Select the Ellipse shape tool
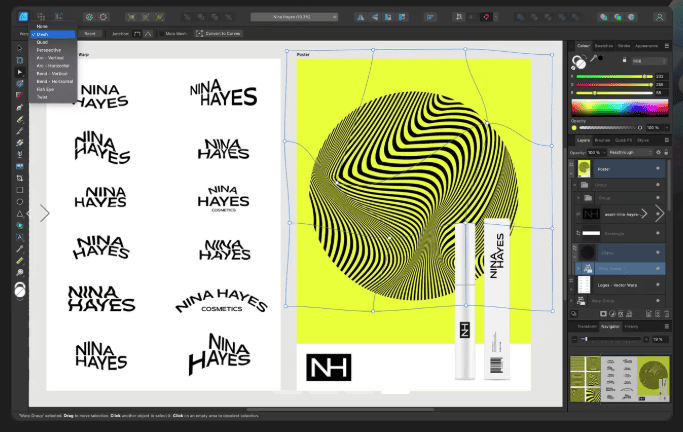683x432 pixels. [x=20, y=202]
